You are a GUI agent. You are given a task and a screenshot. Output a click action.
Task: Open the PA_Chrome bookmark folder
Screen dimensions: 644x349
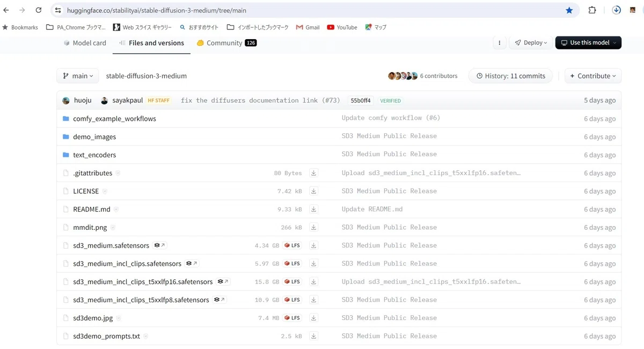click(76, 27)
